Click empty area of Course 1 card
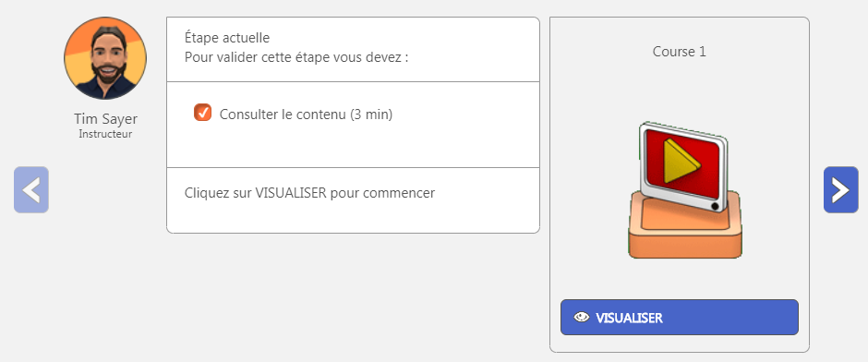The width and height of the screenshot is (868, 362). pyautogui.click(x=680, y=280)
